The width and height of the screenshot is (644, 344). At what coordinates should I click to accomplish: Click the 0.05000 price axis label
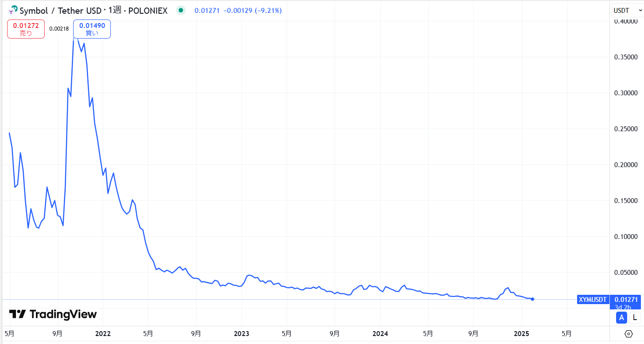[x=625, y=272]
